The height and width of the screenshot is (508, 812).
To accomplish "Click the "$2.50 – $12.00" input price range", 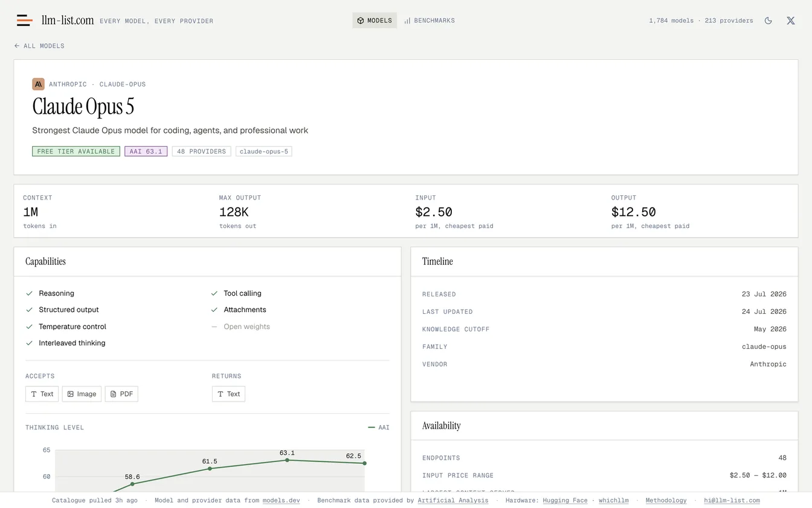I will tap(758, 475).
